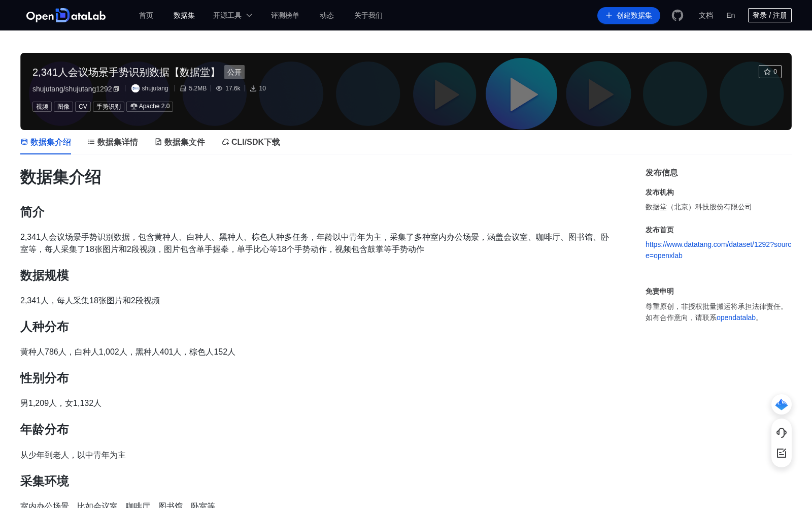Click the 人种分布 heading
The image size is (812, 508).
45,327
